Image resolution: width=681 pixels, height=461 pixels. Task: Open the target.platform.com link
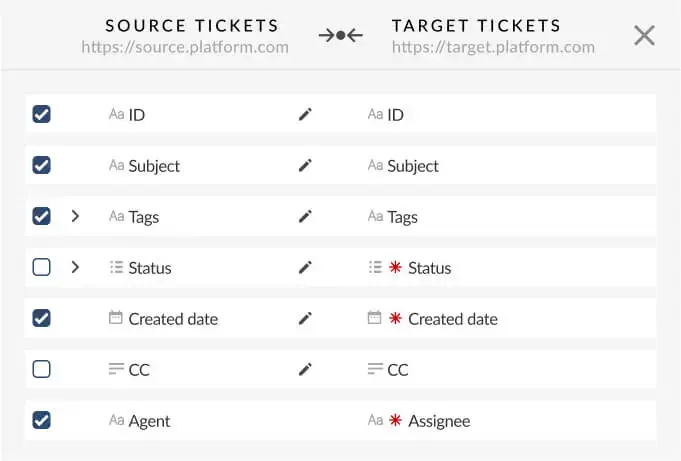493,47
